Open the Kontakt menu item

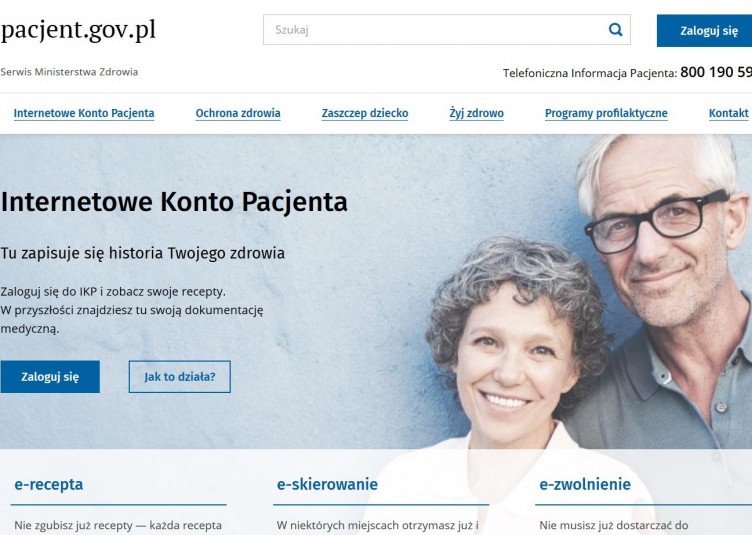click(x=728, y=113)
